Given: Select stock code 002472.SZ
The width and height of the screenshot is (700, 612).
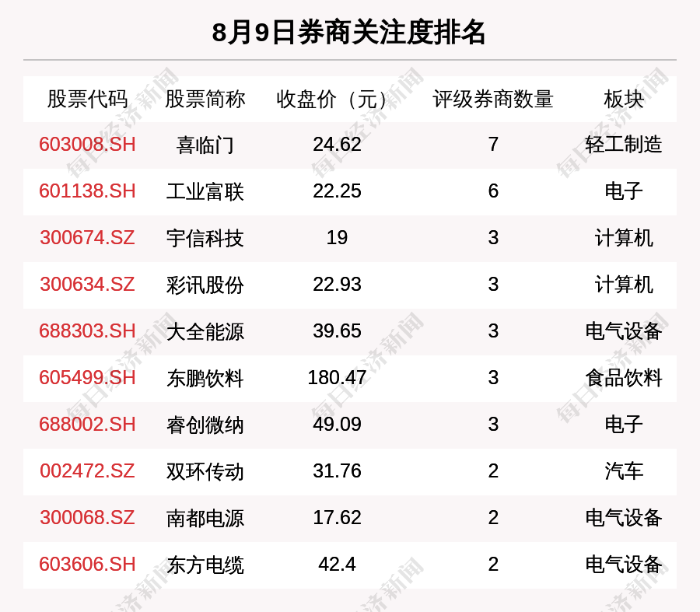Looking at the screenshot, I should (87, 471).
